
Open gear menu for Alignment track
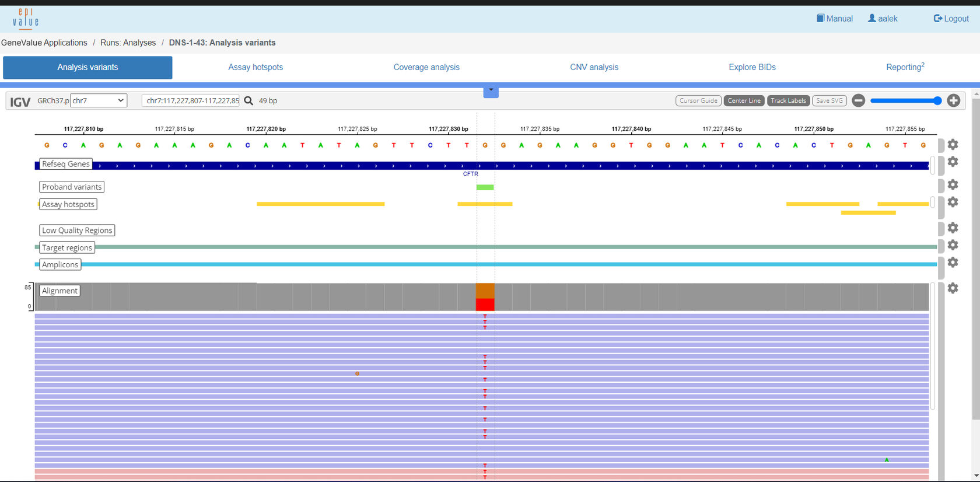click(x=953, y=288)
